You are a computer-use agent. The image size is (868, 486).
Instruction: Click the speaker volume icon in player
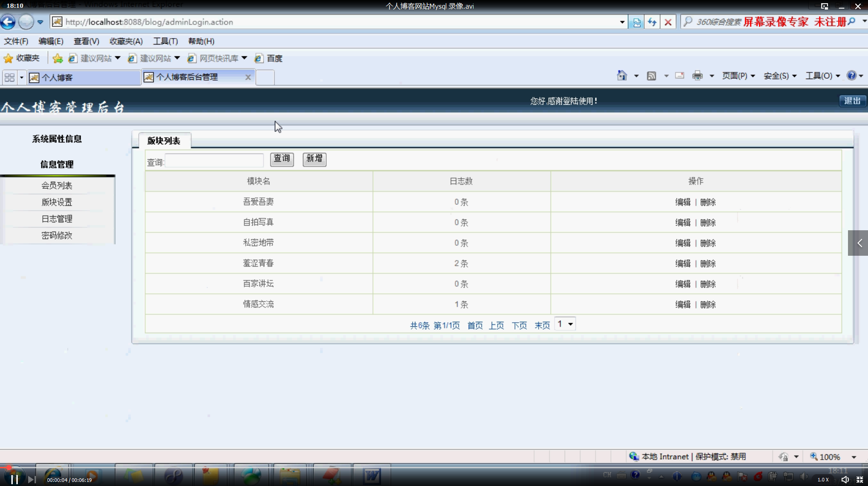(x=845, y=480)
